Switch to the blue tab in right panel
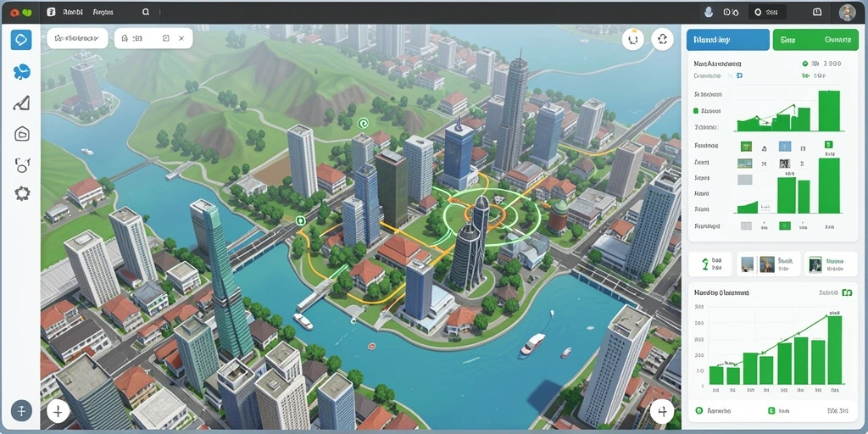The image size is (868, 434). coord(727,40)
